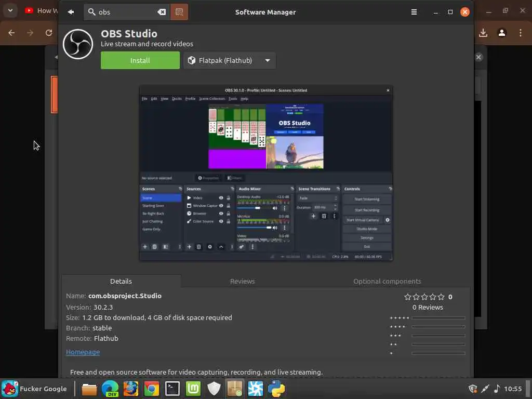Launch Microsoft Edge Dev from the taskbar
This screenshot has height=399, width=532.
click(x=110, y=389)
